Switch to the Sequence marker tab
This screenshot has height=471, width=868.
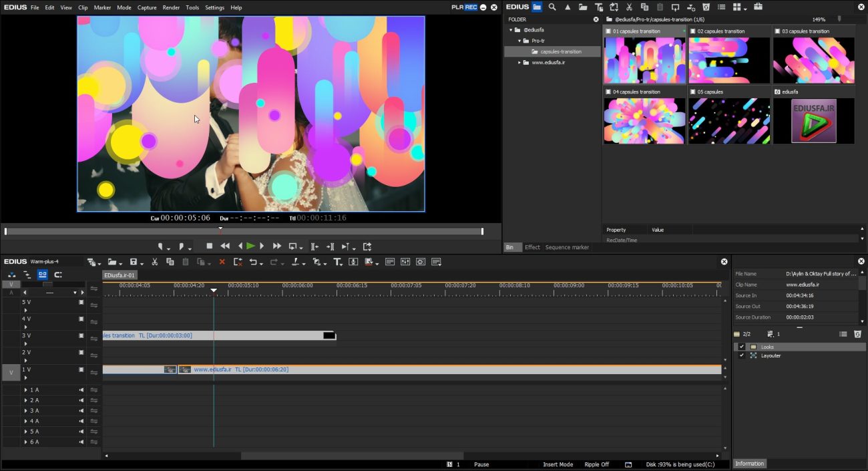point(567,247)
